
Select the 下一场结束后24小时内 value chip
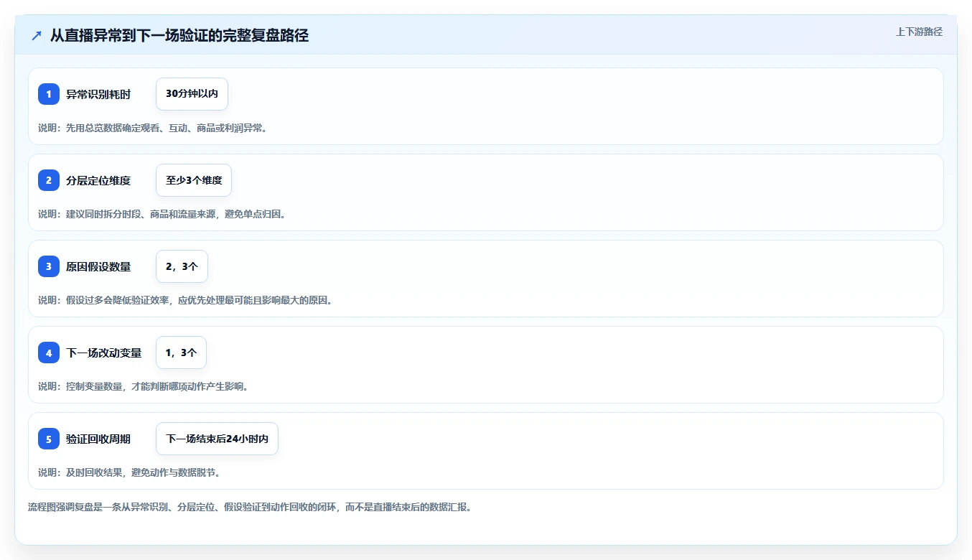tap(217, 439)
